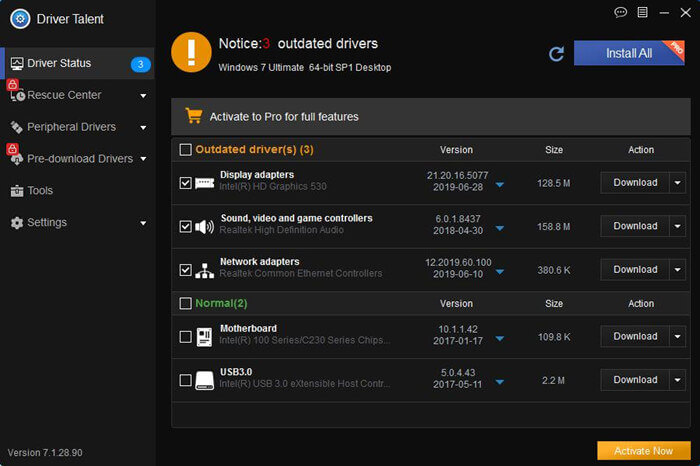Click the orange exclamation warning icon
Image resolution: width=700 pixels, height=466 pixels.
tap(191, 52)
